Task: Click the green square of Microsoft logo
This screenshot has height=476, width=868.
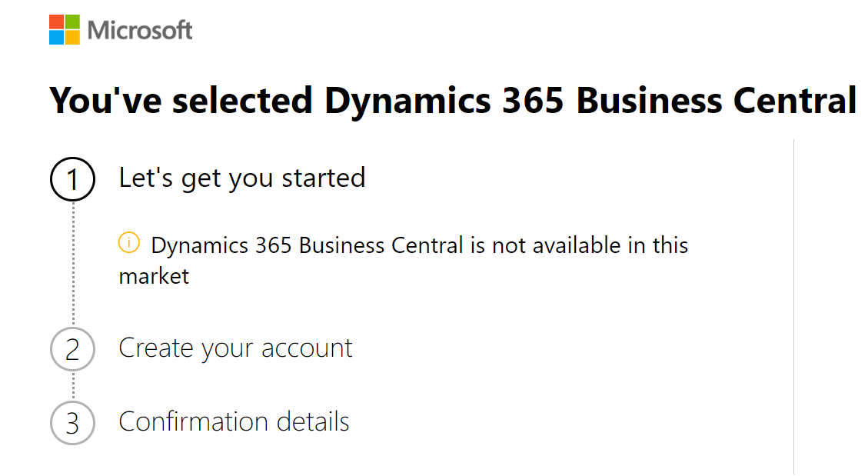Action: [x=72, y=22]
